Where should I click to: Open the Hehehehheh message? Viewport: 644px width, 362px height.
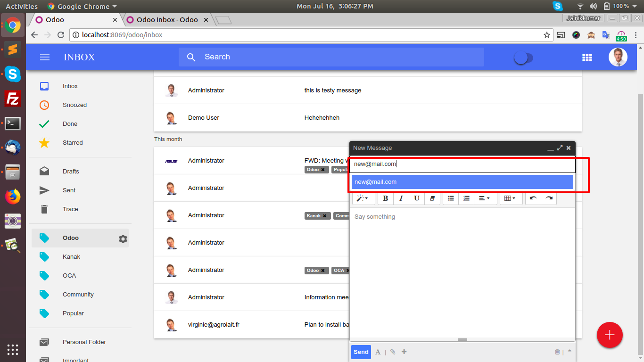[368, 118]
